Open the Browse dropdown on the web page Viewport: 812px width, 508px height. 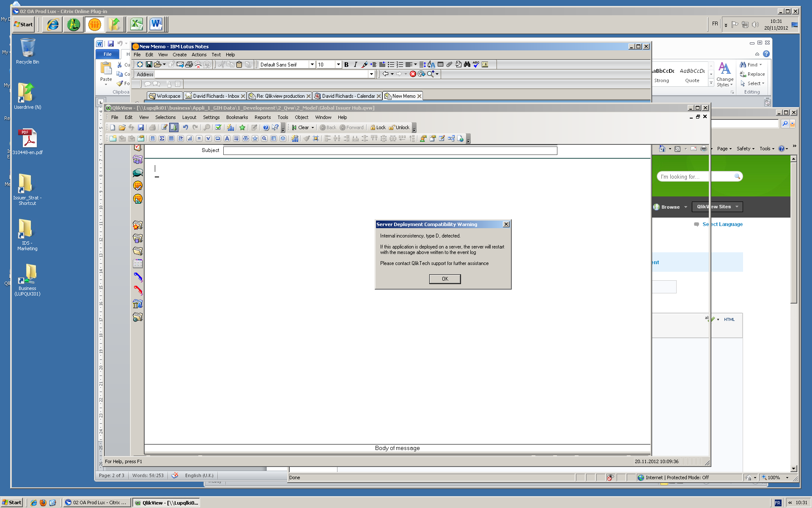pyautogui.click(x=671, y=207)
